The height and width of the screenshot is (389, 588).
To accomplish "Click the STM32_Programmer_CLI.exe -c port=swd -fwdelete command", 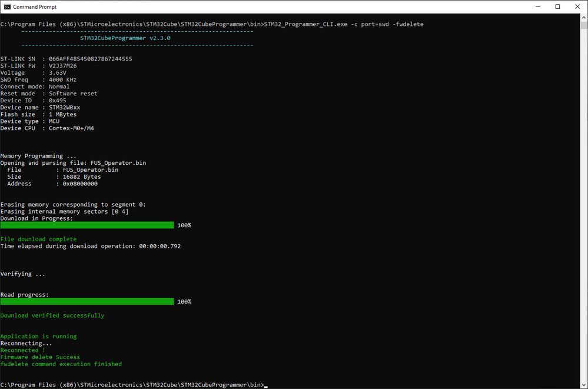I will (344, 24).
